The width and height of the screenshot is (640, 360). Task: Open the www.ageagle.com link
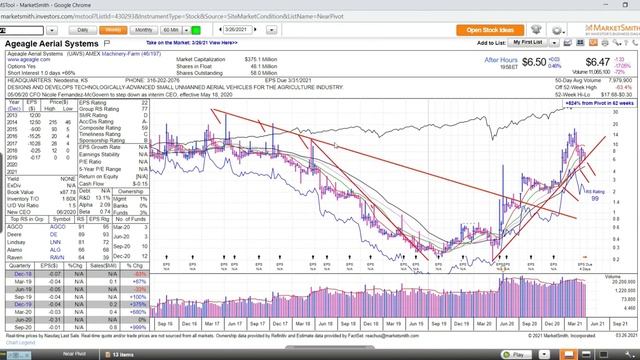29,60
